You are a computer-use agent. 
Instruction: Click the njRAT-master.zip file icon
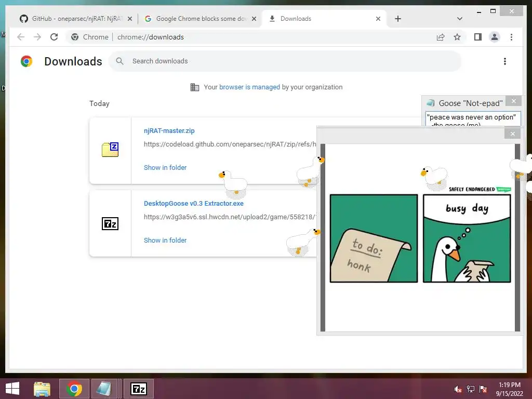110,150
